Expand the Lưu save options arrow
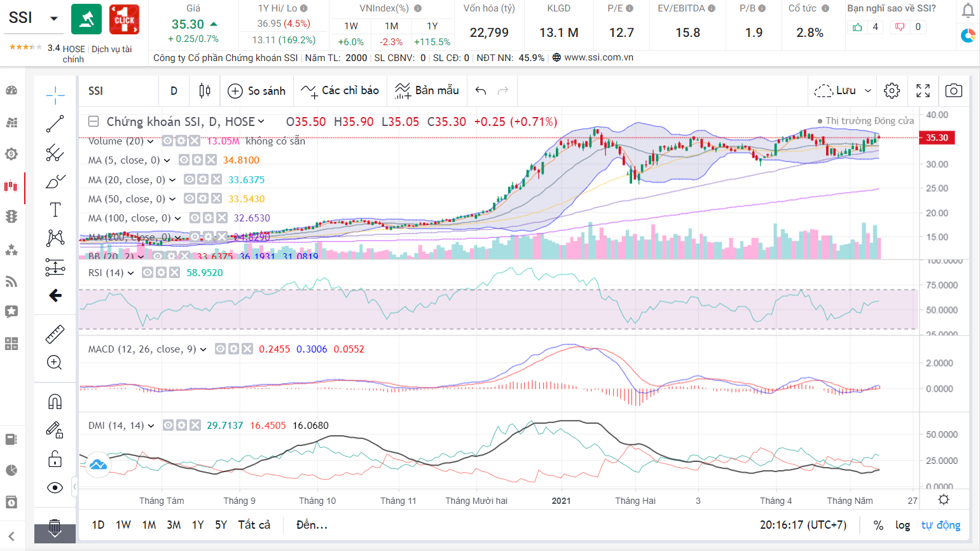The width and height of the screenshot is (980, 551). 868,91
